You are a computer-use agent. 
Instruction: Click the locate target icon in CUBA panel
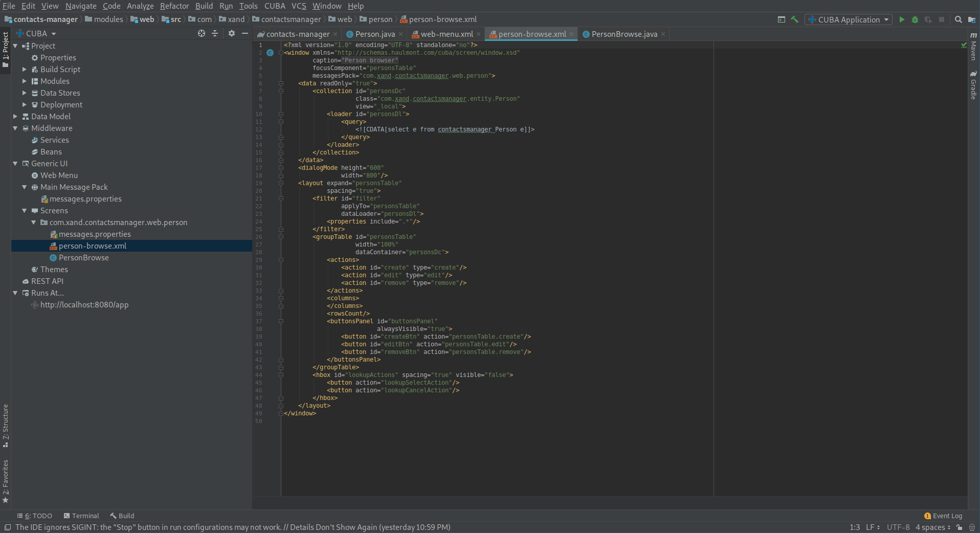click(x=202, y=33)
